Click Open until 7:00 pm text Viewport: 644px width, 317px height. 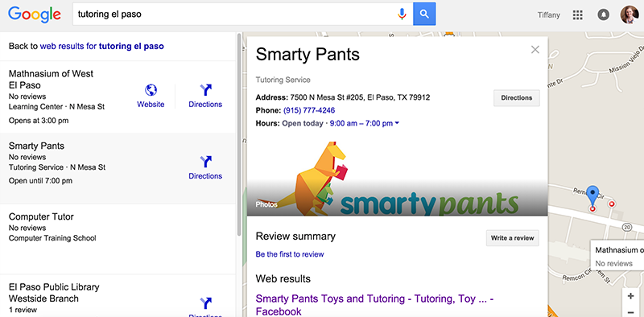point(40,181)
